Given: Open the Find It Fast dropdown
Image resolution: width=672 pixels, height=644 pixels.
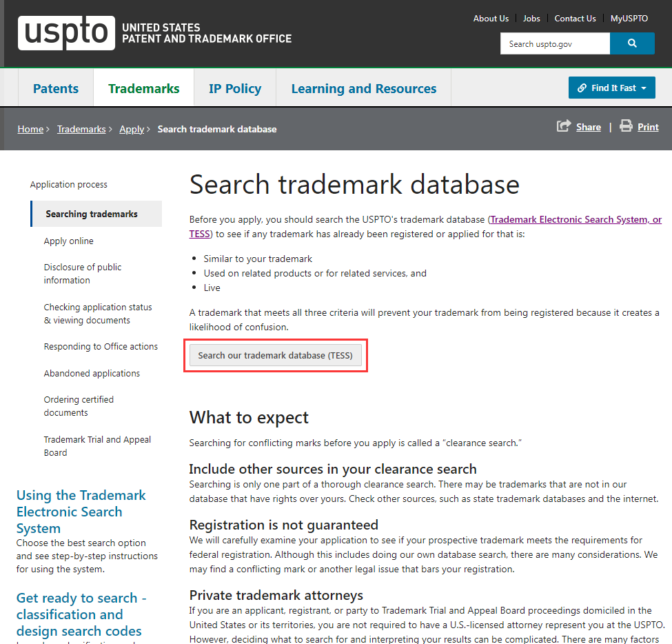Looking at the screenshot, I should click(611, 88).
